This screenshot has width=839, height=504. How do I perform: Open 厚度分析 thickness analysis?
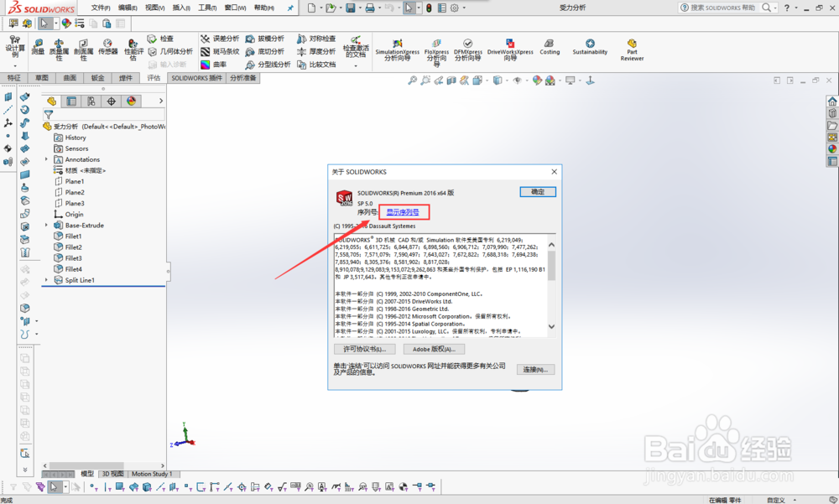[316, 51]
